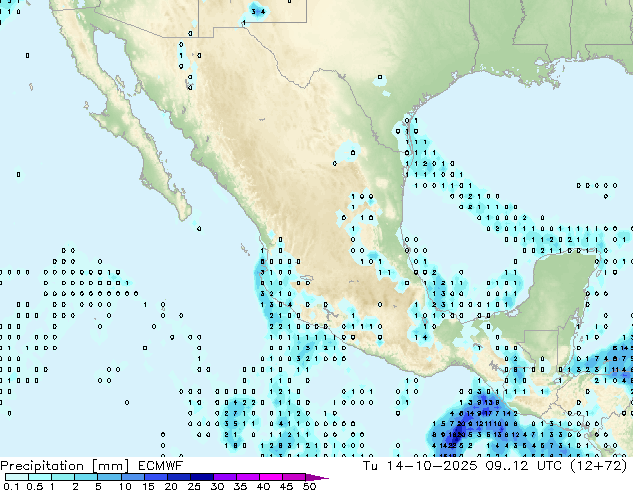This screenshot has width=634, height=490.
Task: Click the 'ECMWF' model label
Action: [x=161, y=465]
